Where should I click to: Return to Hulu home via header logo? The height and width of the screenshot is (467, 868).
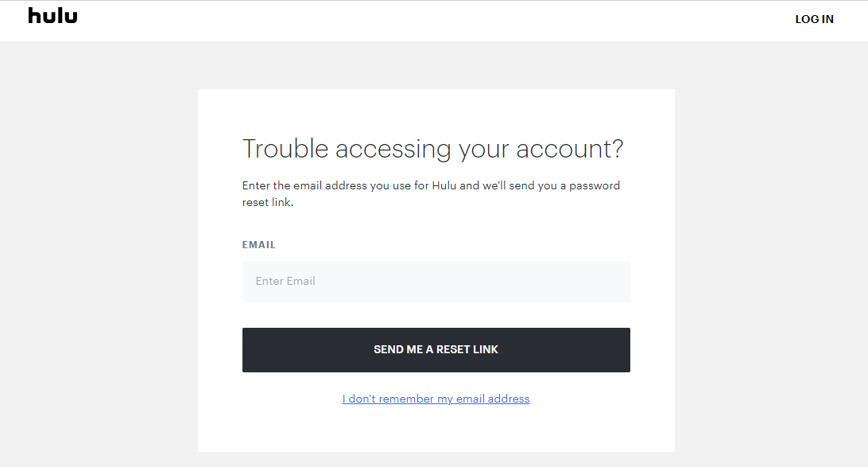pos(53,16)
